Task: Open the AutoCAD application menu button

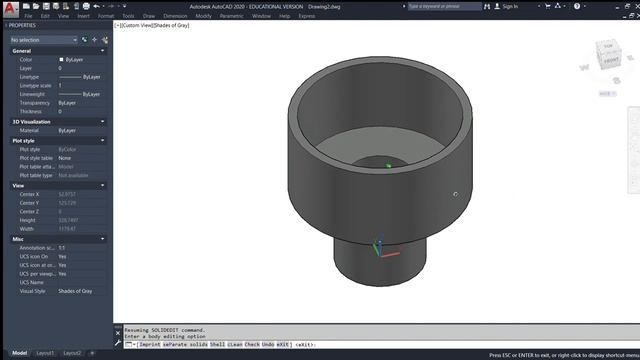Action: (10, 9)
